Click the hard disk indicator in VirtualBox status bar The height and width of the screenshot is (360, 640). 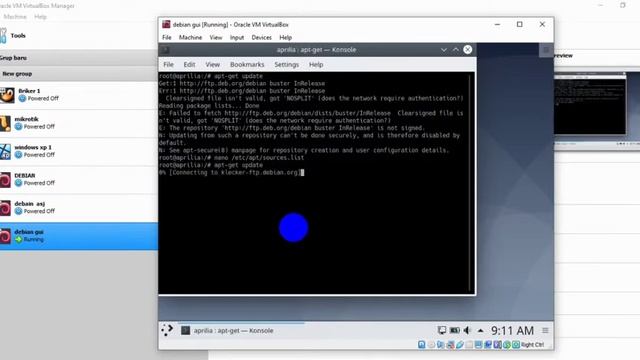click(421, 345)
